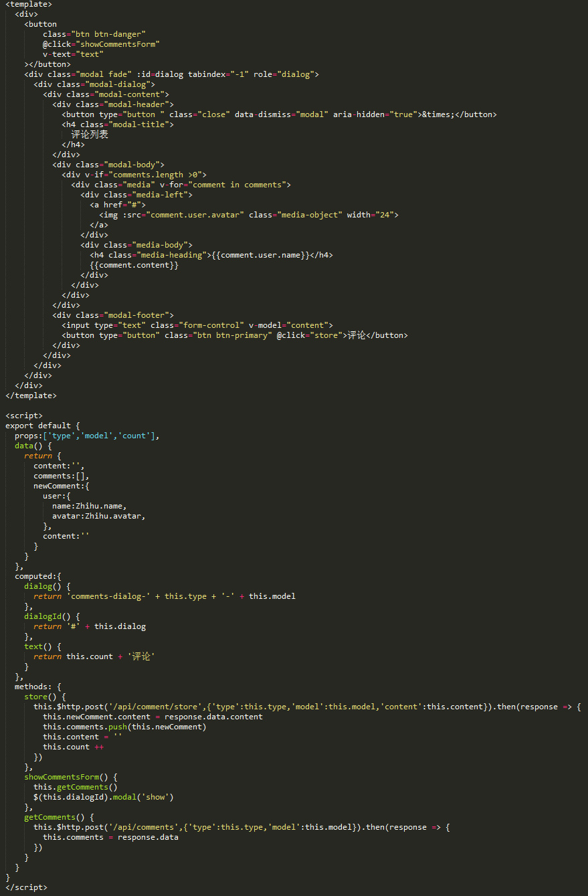Click the props:['type','model','count'] line
588x896 pixels.
pyautogui.click(x=87, y=436)
